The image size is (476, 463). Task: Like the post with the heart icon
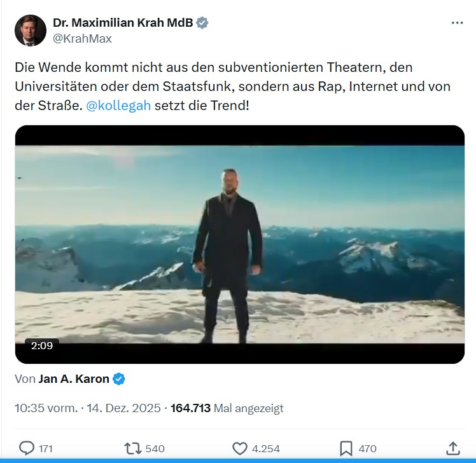coord(239,448)
